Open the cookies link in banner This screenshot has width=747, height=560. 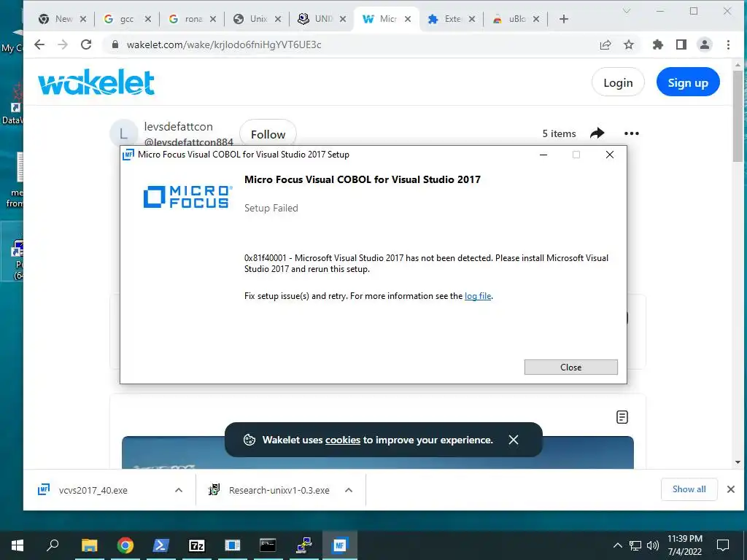click(343, 440)
